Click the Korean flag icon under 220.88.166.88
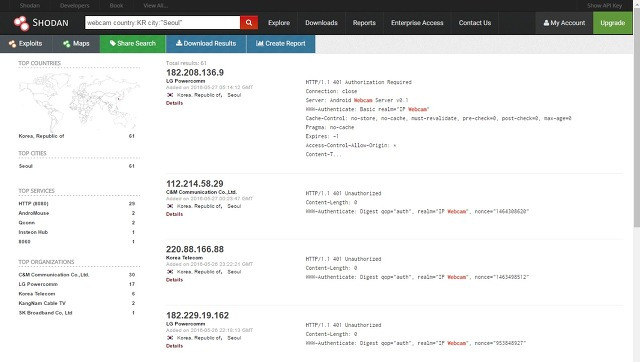Viewport: 640px width, 362px height. 170,272
